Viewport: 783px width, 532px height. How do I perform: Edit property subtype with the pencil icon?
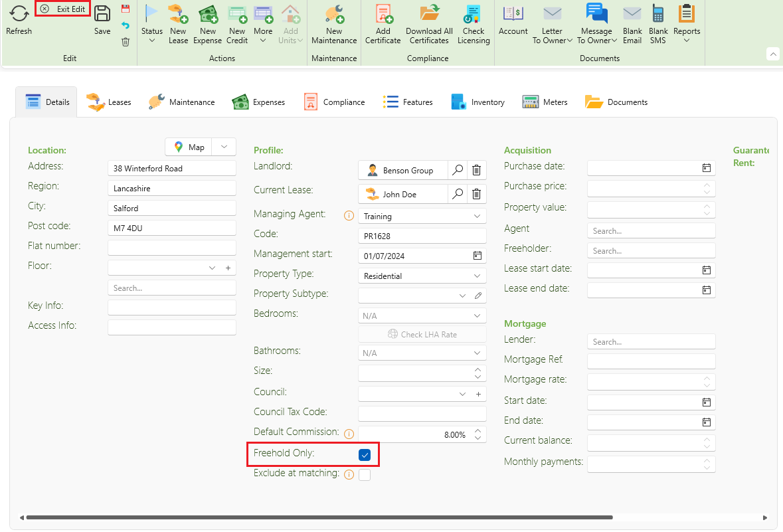pos(478,296)
